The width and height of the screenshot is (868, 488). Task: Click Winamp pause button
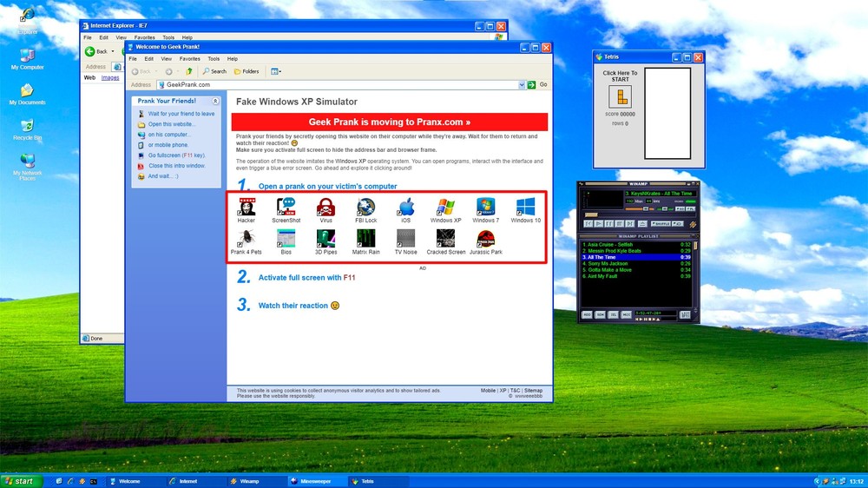tap(609, 224)
